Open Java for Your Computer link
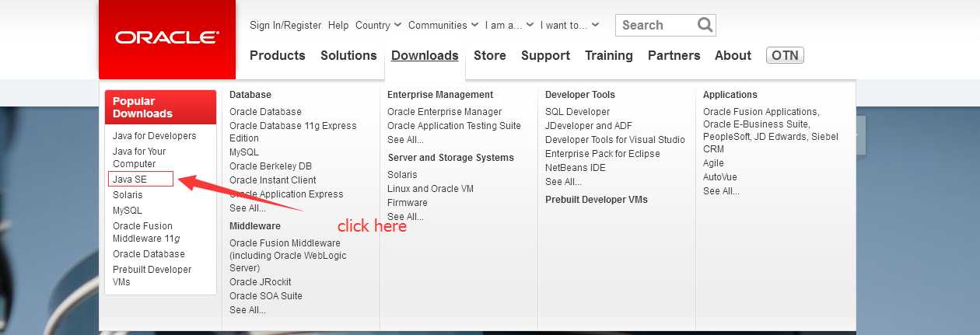Image resolution: width=980 pixels, height=335 pixels. click(139, 158)
